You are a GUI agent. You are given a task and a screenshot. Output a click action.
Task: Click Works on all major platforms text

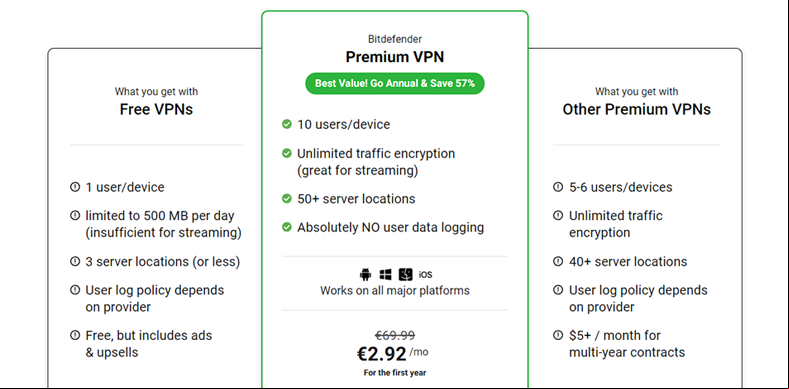tap(395, 290)
